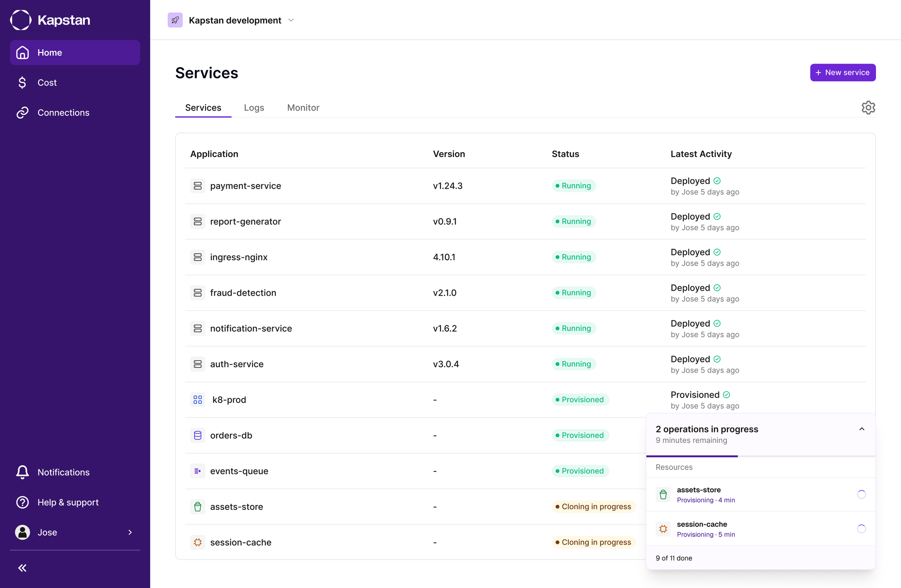
Task: Select the k8-prod resource name
Action: click(x=229, y=400)
